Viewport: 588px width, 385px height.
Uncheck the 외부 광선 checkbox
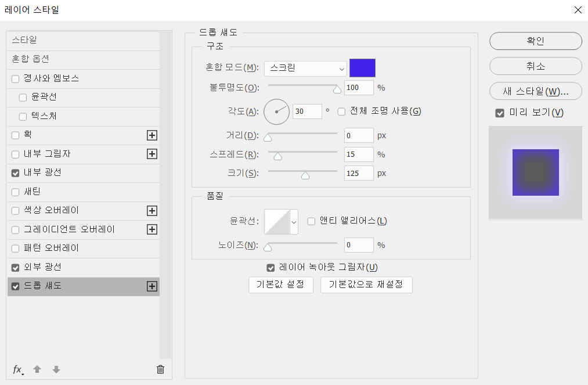point(15,268)
